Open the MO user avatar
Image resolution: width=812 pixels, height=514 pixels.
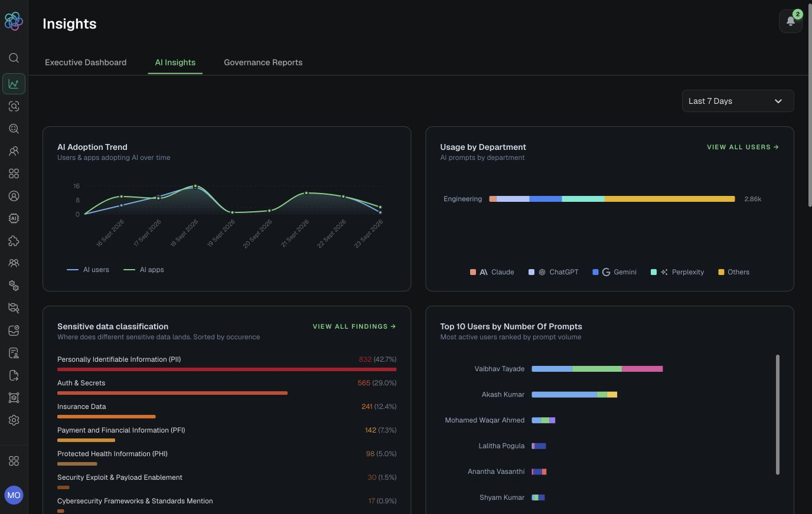(14, 495)
